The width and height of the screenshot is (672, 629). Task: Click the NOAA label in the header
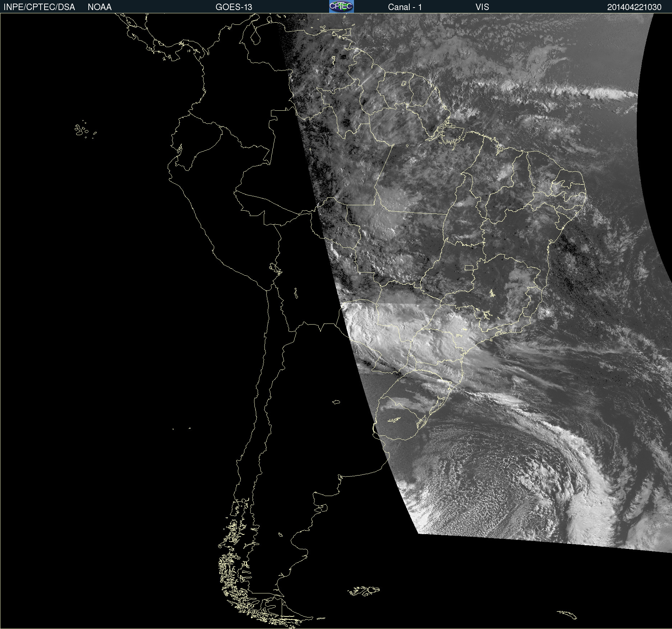100,7
